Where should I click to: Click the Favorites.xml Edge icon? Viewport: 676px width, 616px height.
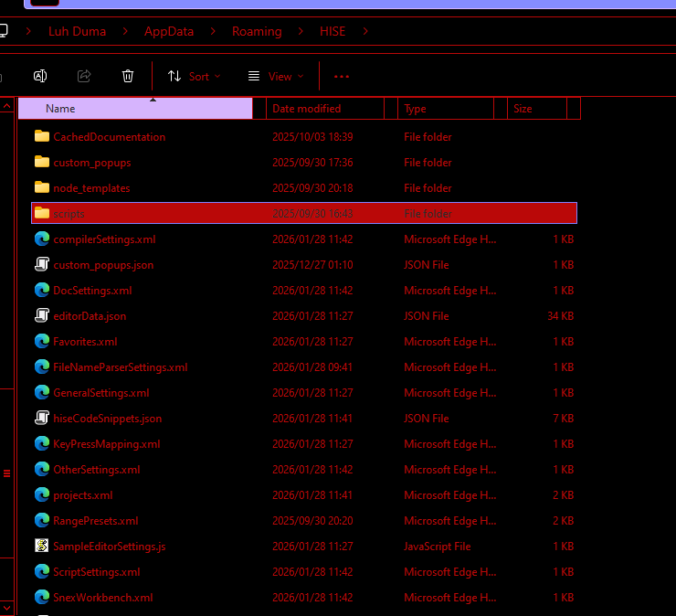coord(42,341)
